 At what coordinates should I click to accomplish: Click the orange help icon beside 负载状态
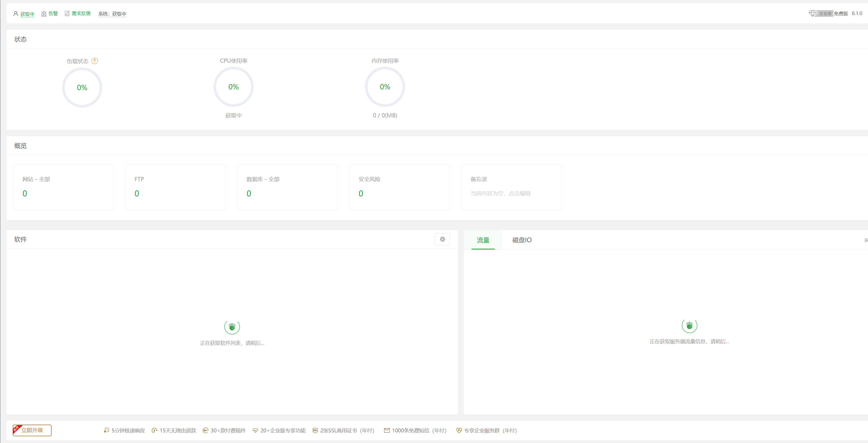(95, 61)
